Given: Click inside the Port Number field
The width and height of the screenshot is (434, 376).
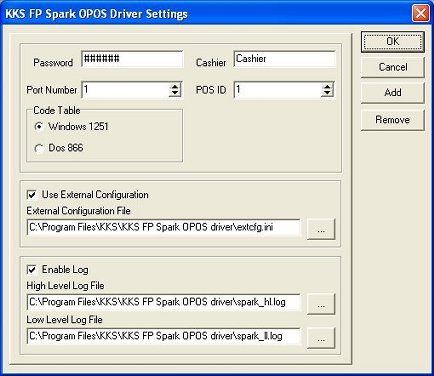Looking at the screenshot, I should tap(125, 90).
